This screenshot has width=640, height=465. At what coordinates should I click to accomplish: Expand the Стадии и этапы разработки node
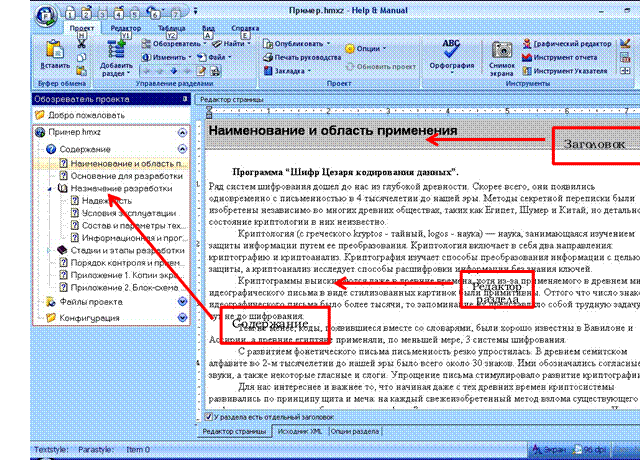pyautogui.click(x=49, y=250)
